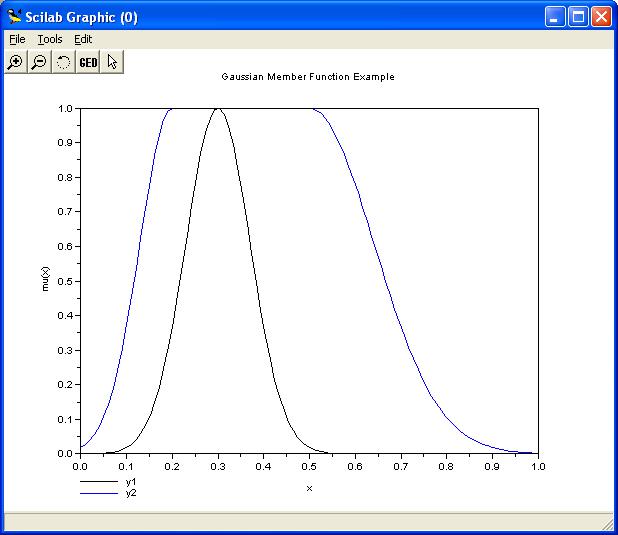The width and height of the screenshot is (618, 535).
Task: Click the x-axis label below the plot
Action: pos(309,488)
